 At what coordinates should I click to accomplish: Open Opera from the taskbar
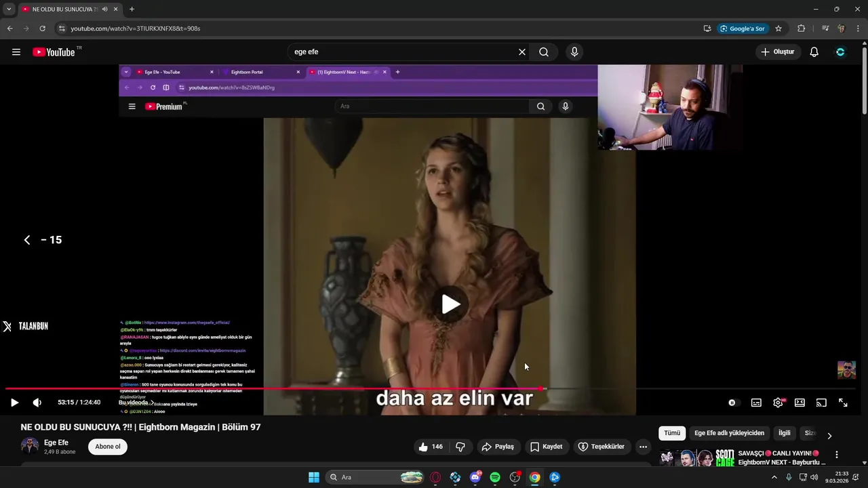coord(435,477)
